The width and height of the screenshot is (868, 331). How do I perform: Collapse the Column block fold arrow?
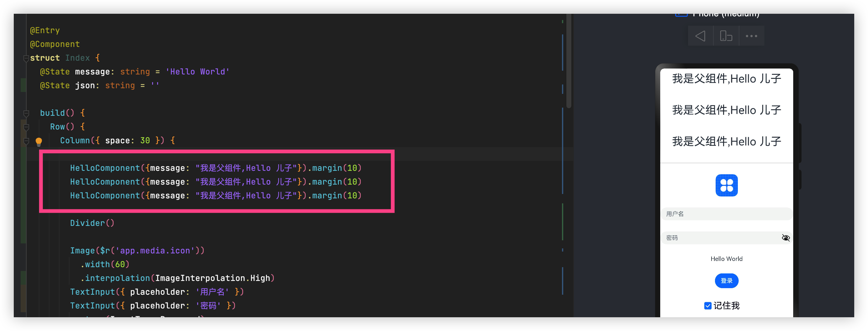[x=26, y=141]
